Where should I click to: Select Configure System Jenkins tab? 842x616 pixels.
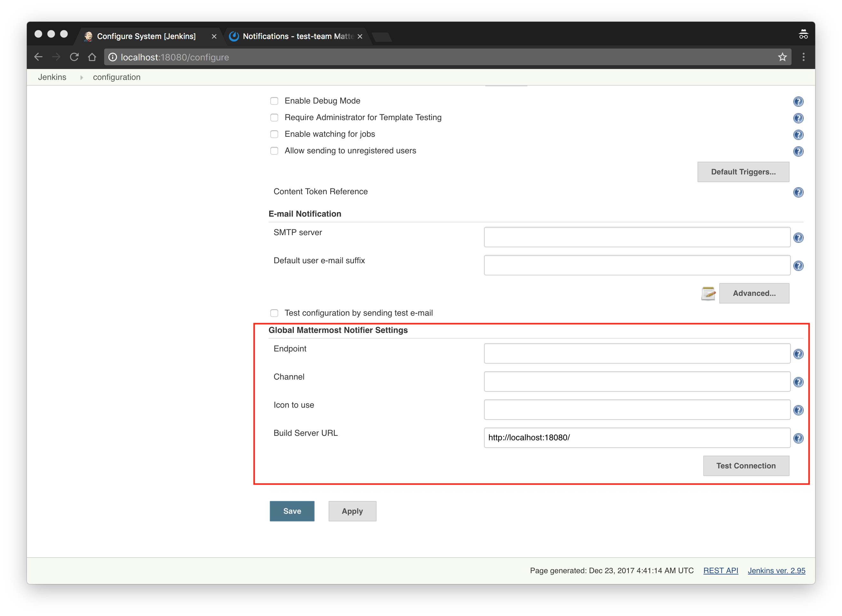[146, 36]
